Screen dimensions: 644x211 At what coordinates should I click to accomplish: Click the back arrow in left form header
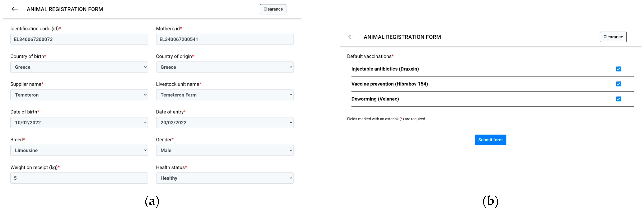point(15,9)
